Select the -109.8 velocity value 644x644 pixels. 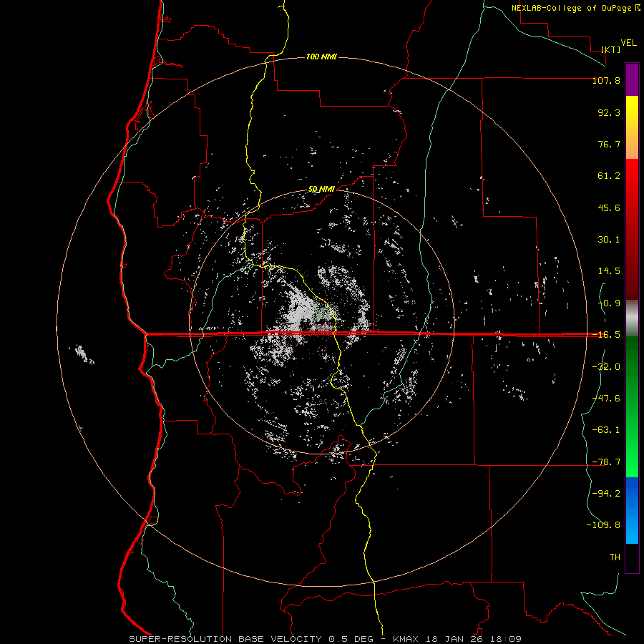coord(603,525)
